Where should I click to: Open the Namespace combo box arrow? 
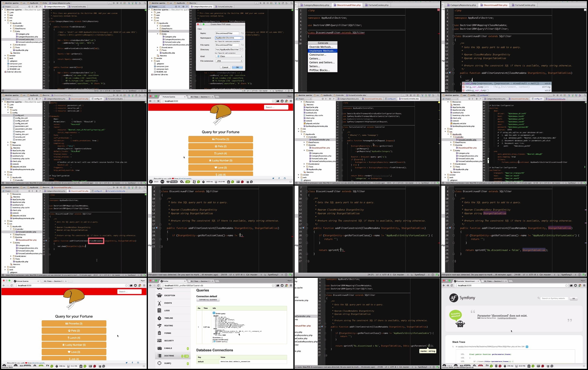(242, 38)
